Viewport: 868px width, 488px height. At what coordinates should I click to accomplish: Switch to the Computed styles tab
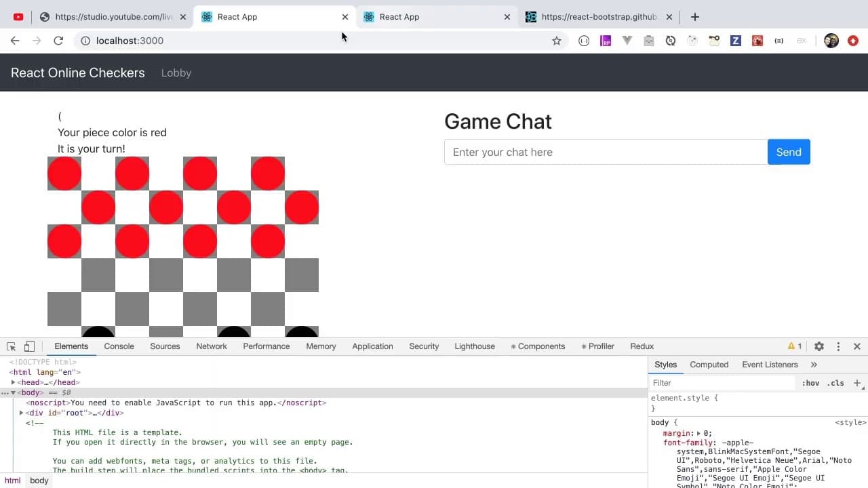coord(709,365)
